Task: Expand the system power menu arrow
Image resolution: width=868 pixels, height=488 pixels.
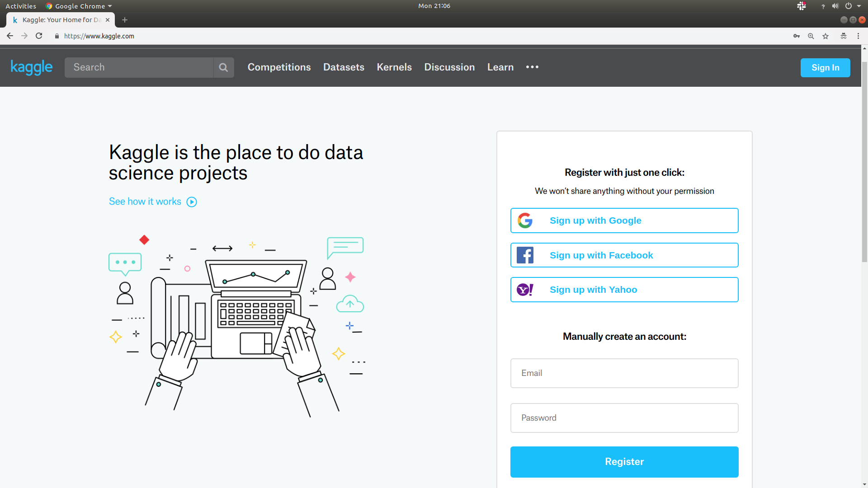Action: tap(859, 6)
